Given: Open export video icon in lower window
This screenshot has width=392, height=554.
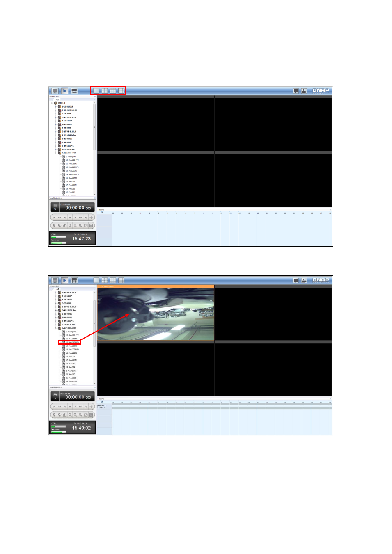Looking at the screenshot, I should pyautogui.click(x=65, y=415).
